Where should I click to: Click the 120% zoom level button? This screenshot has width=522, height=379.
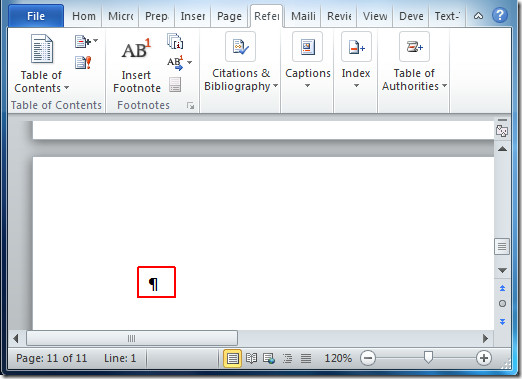click(338, 358)
